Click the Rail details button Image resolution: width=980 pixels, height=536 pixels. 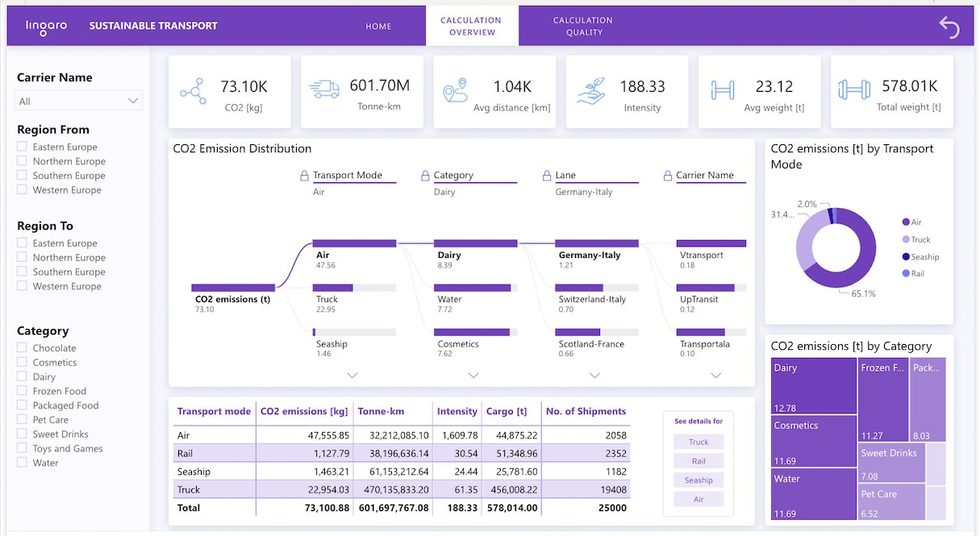click(x=699, y=461)
